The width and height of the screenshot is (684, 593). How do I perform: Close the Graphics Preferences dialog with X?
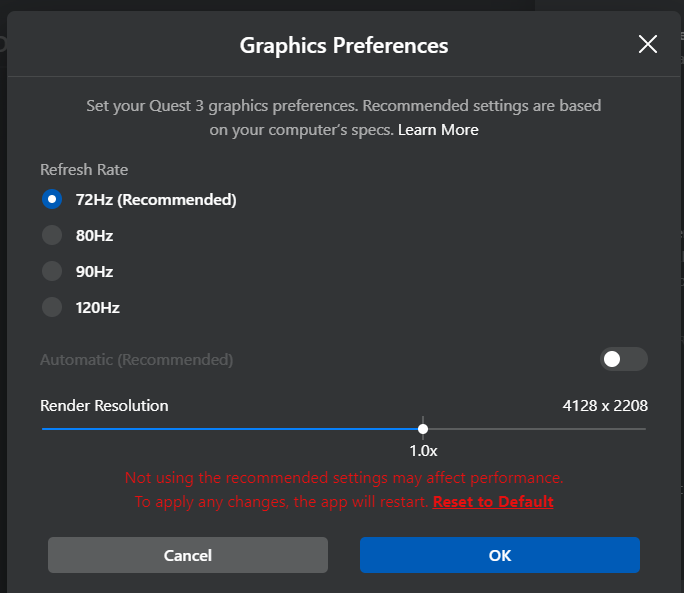(648, 44)
